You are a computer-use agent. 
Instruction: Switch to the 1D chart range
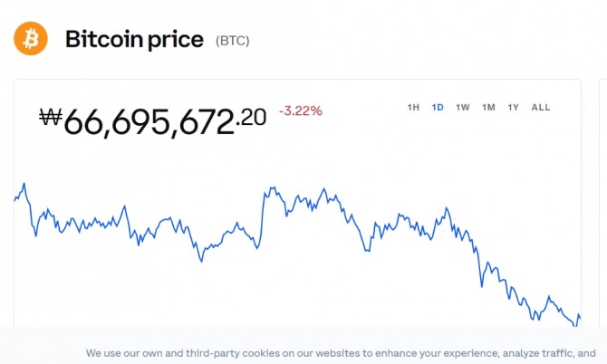click(438, 108)
